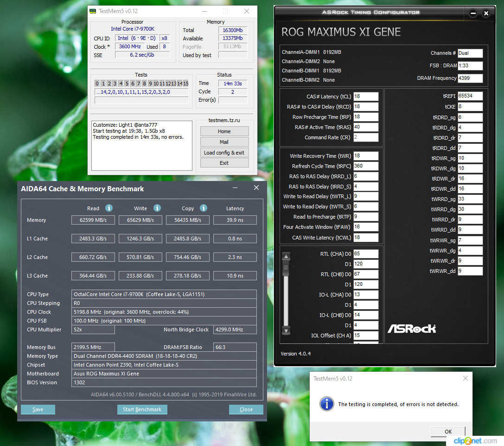The width and height of the screenshot is (504, 446).
Task: Click the blue info icon in the TestMem5 message box
Action: (326, 403)
